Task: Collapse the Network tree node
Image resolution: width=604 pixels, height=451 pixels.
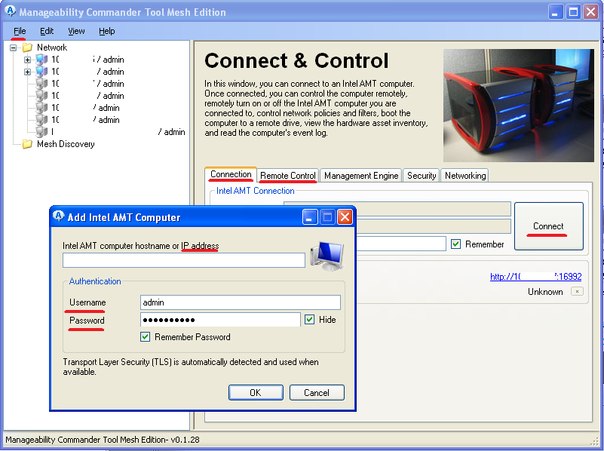Action: (x=13, y=48)
